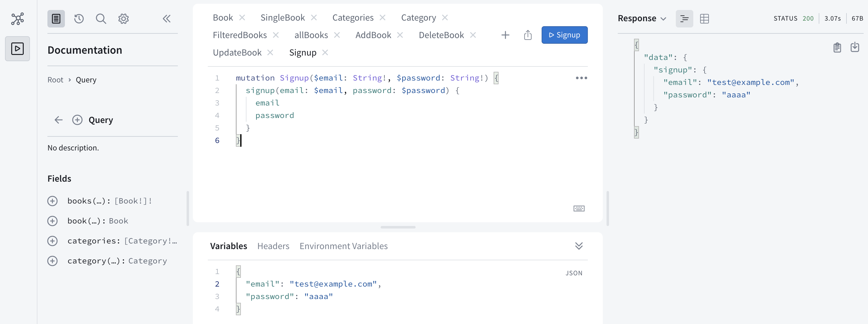Switch to the UpdateBook operation tab
The height and width of the screenshot is (324, 868).
click(237, 52)
